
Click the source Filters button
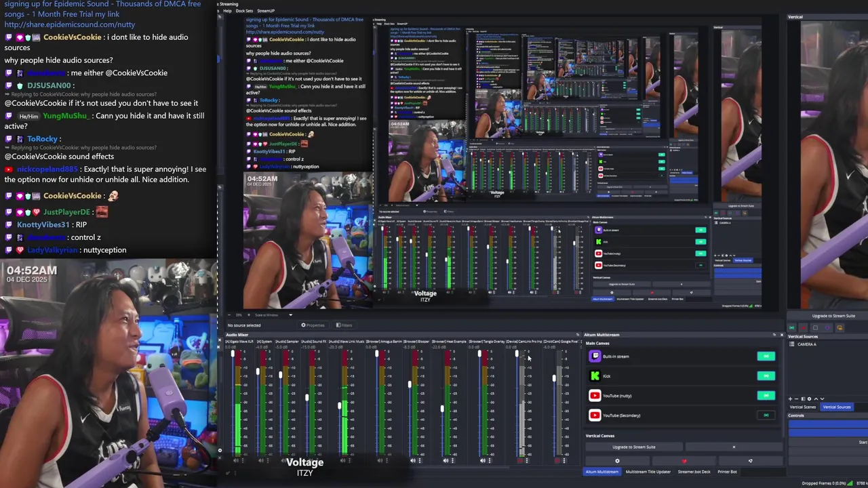tap(344, 325)
